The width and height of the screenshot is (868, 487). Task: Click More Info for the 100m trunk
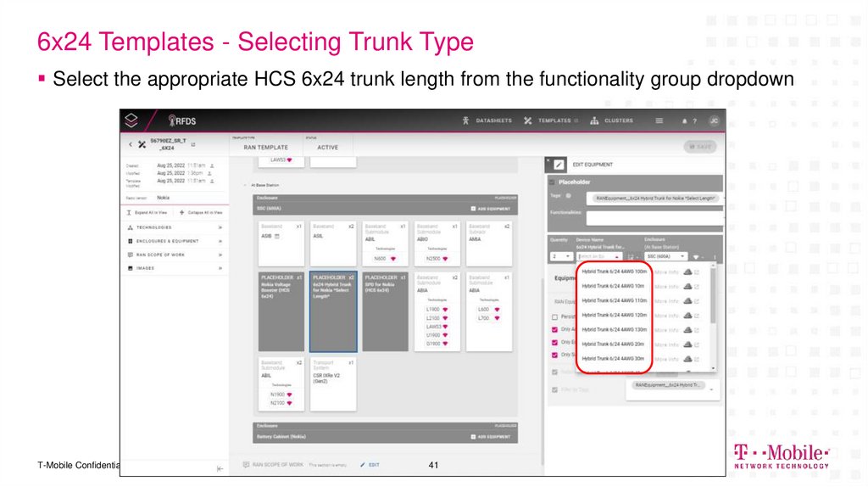point(666,272)
